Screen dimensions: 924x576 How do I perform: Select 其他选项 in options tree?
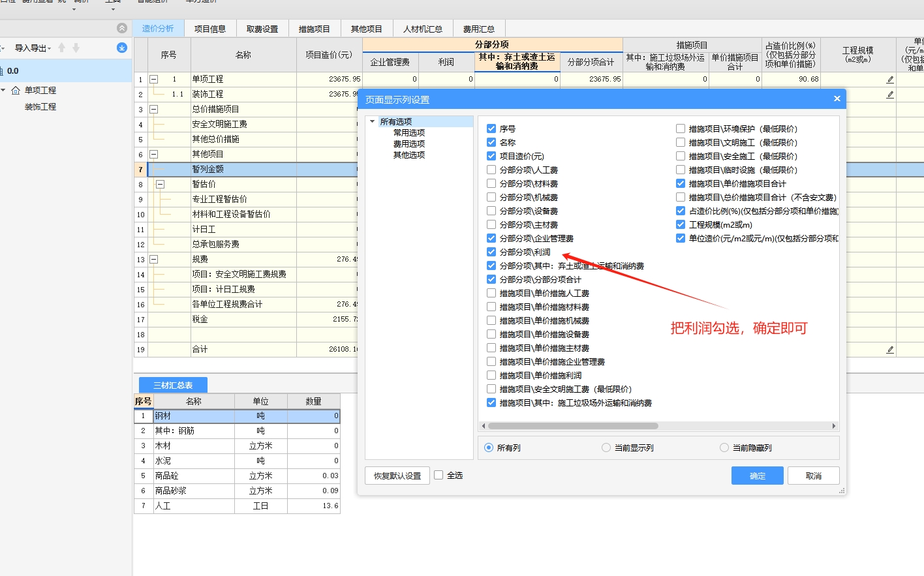pyautogui.click(x=409, y=155)
